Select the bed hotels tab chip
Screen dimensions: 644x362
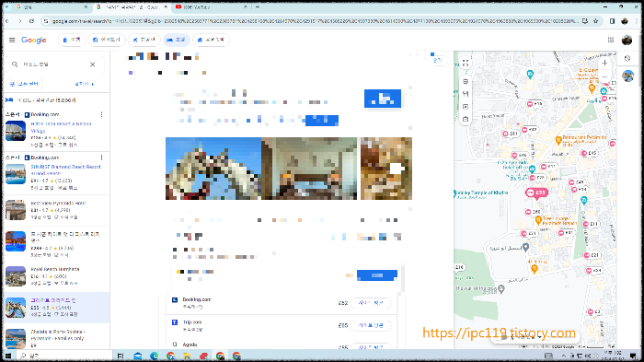click(x=177, y=40)
